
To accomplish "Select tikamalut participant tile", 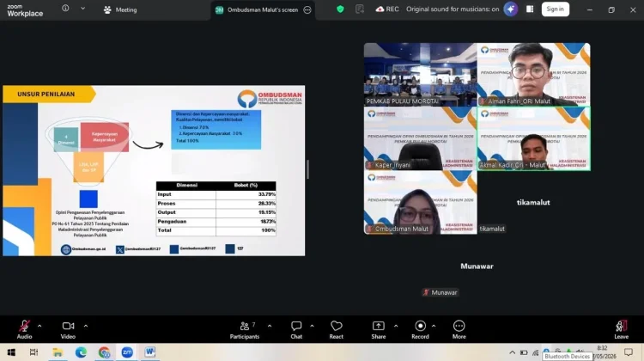I will 533,203.
